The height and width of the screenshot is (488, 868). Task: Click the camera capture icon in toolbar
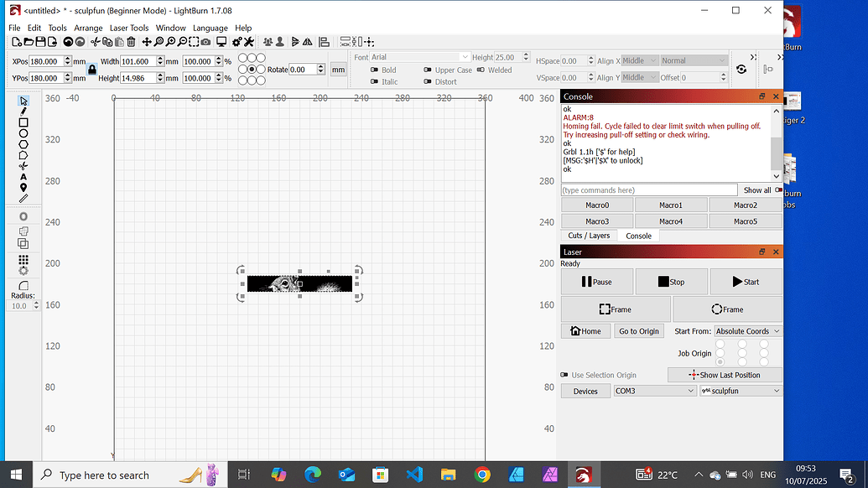[205, 42]
